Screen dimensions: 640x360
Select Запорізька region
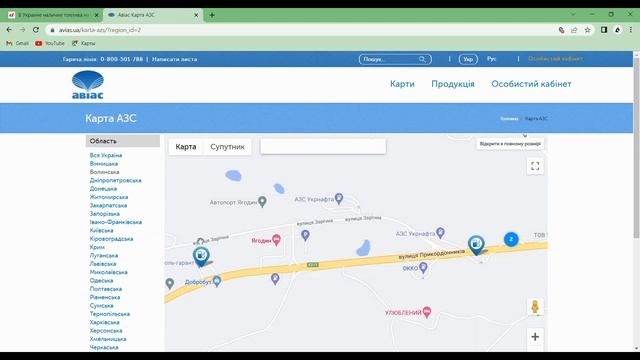(104, 214)
